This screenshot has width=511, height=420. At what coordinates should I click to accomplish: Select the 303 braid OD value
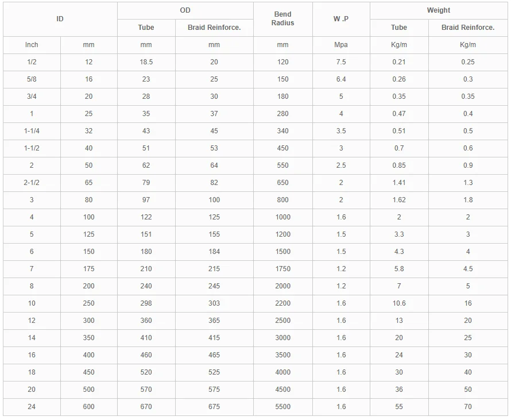(214, 303)
